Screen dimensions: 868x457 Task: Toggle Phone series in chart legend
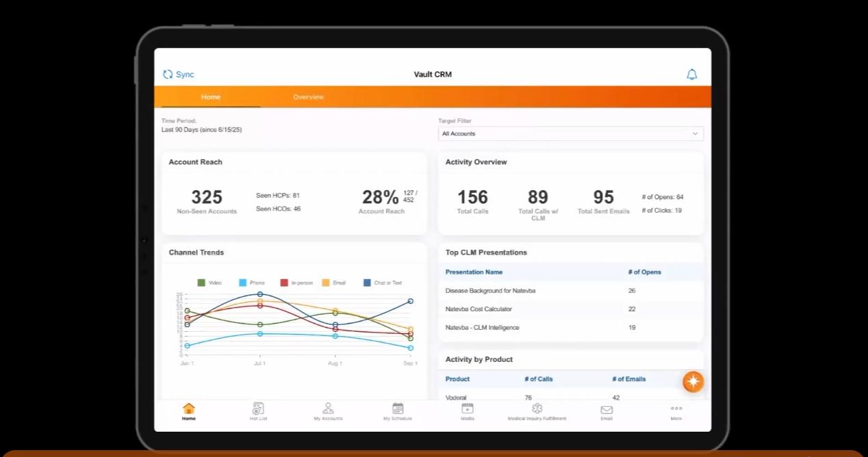coord(251,283)
